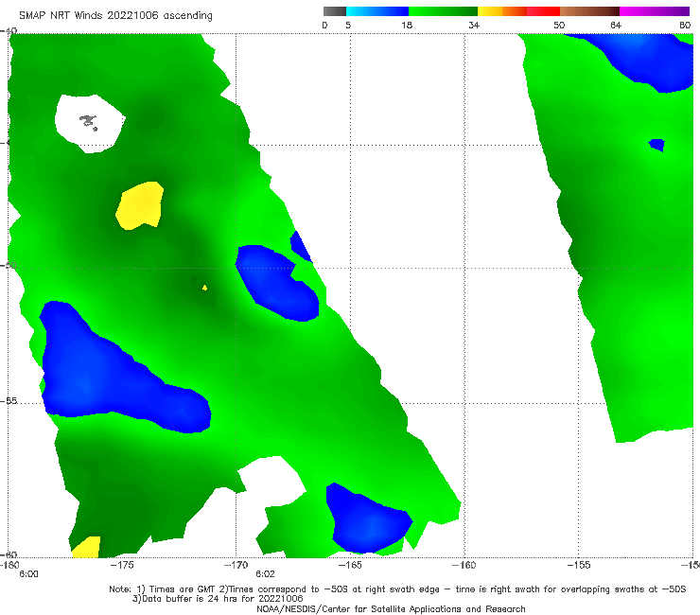Click the color bar label '64'
The image size is (700, 615).
[x=616, y=25]
